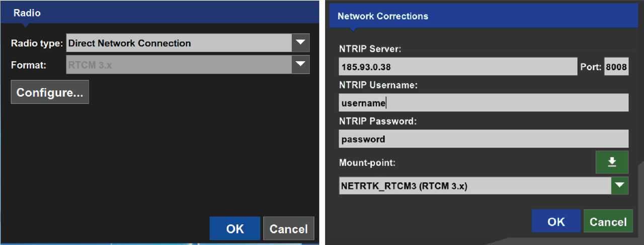The image size is (644, 245).
Task: Focus the NTRIP Server address field
Action: coord(458,67)
